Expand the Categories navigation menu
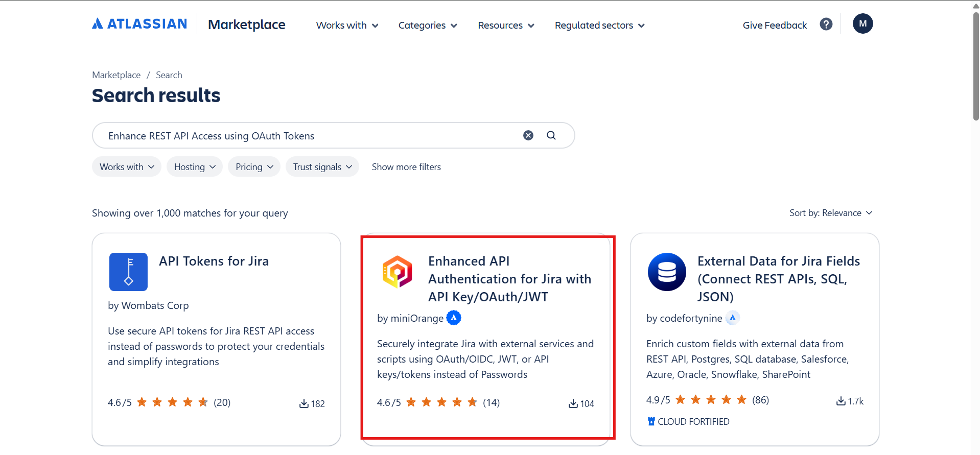980x455 pixels. pyautogui.click(x=428, y=25)
